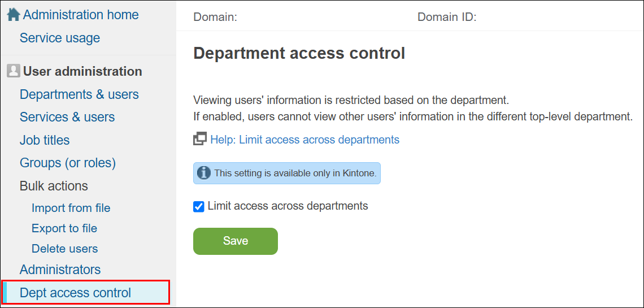This screenshot has height=308, width=644.
Task: Click the popup window icon before Help link
Action: coord(200,140)
